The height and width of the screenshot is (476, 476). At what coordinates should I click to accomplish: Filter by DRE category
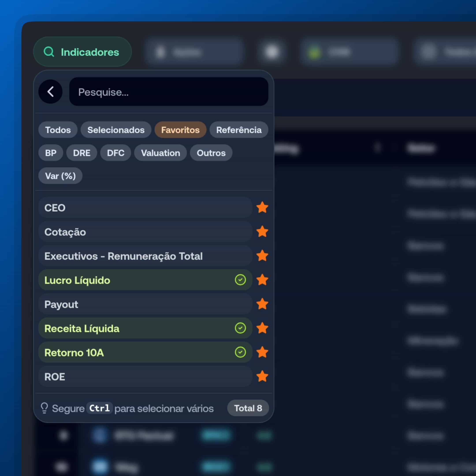[82, 153]
